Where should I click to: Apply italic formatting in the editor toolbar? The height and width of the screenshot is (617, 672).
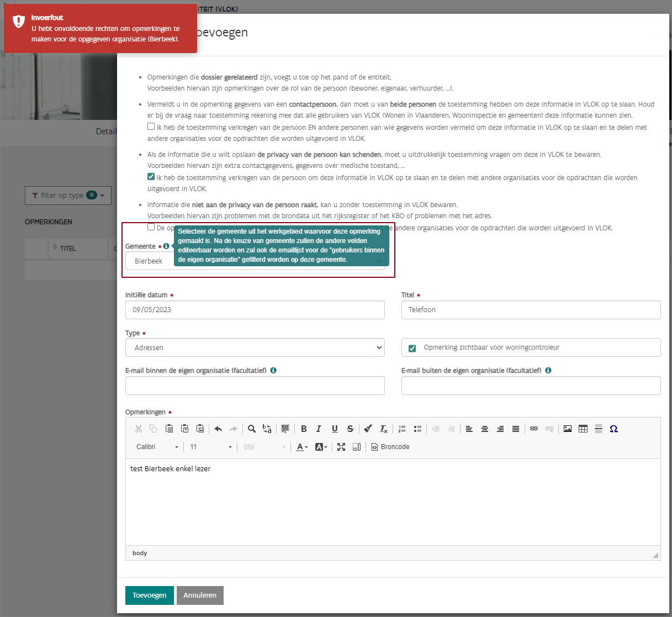click(x=319, y=429)
